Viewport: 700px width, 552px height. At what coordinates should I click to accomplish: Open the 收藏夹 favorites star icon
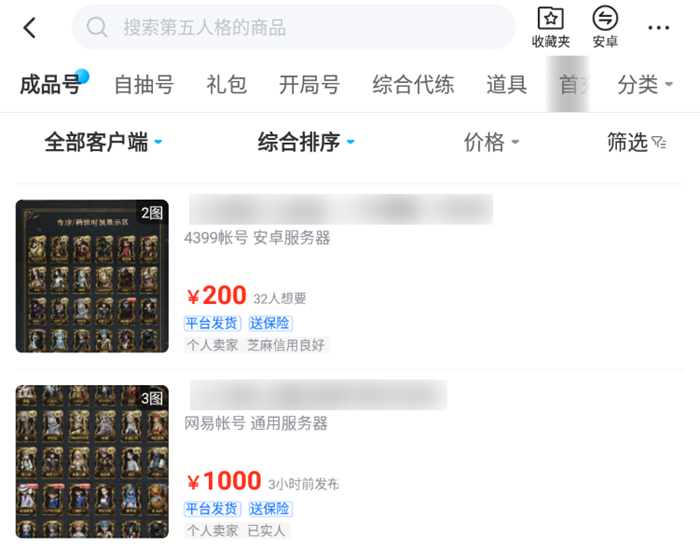coord(550,18)
